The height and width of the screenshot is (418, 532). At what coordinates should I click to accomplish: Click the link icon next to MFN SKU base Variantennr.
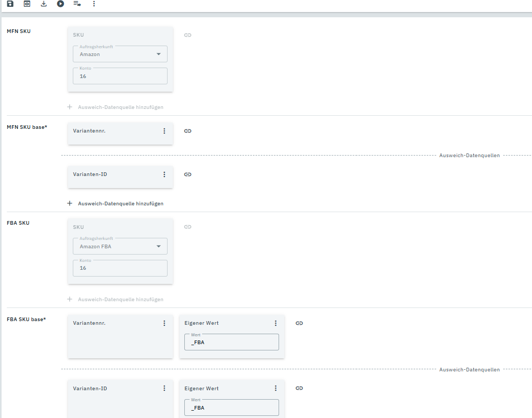tap(187, 131)
